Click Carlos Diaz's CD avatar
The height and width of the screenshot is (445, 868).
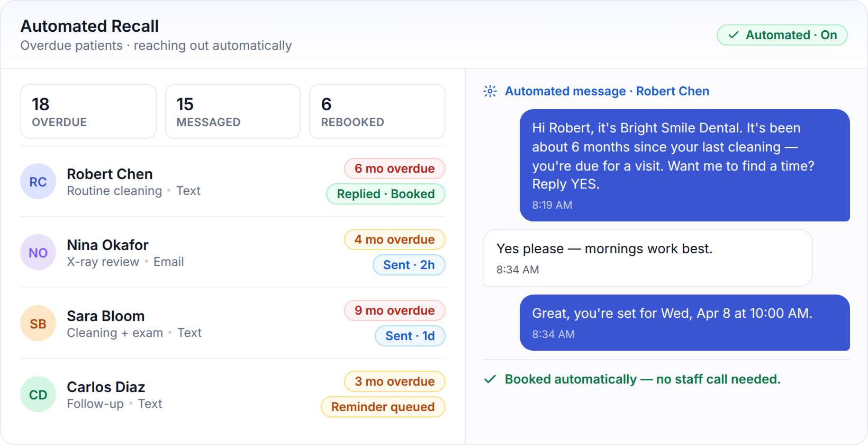point(38,395)
